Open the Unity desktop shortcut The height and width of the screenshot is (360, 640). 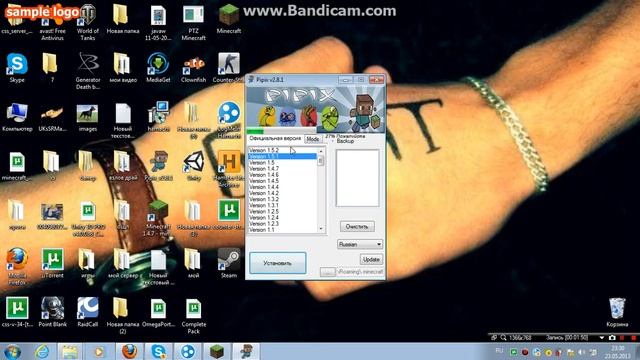(x=193, y=166)
